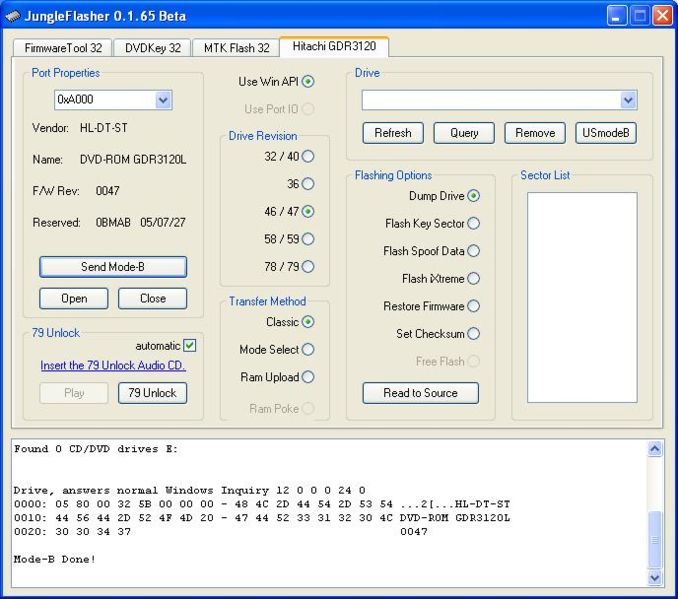Click the Found 0 CD/DVD drives log line
The height and width of the screenshot is (599, 678).
click(96, 449)
